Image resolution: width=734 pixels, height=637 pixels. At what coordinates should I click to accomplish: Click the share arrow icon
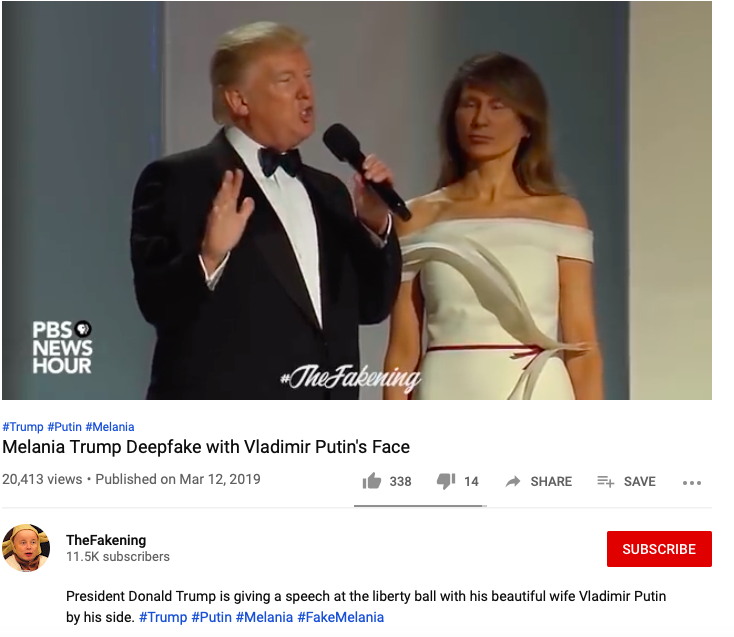513,481
